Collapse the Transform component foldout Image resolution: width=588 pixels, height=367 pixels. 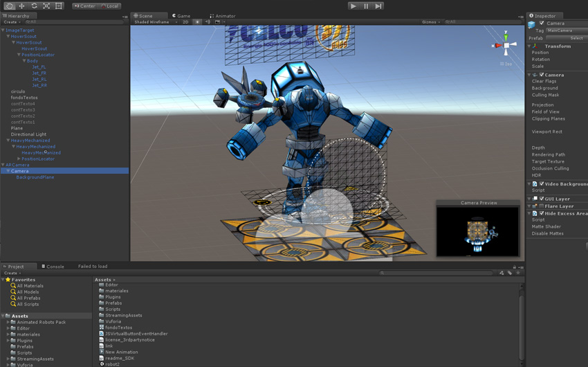[x=529, y=46]
